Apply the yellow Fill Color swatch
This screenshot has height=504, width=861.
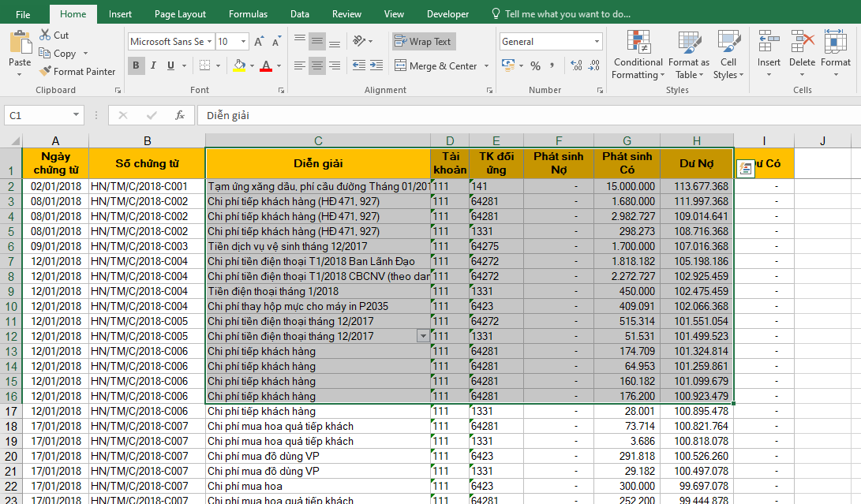tap(240, 65)
